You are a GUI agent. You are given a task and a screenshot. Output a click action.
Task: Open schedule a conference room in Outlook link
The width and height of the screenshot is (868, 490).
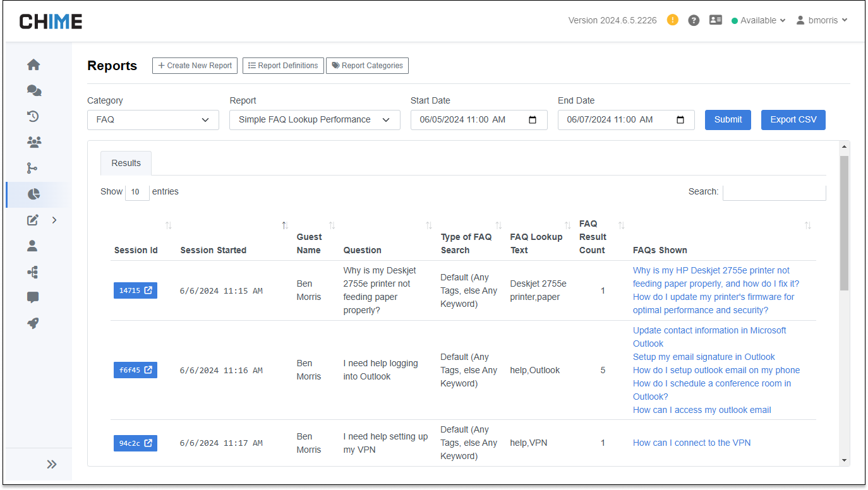tap(712, 390)
